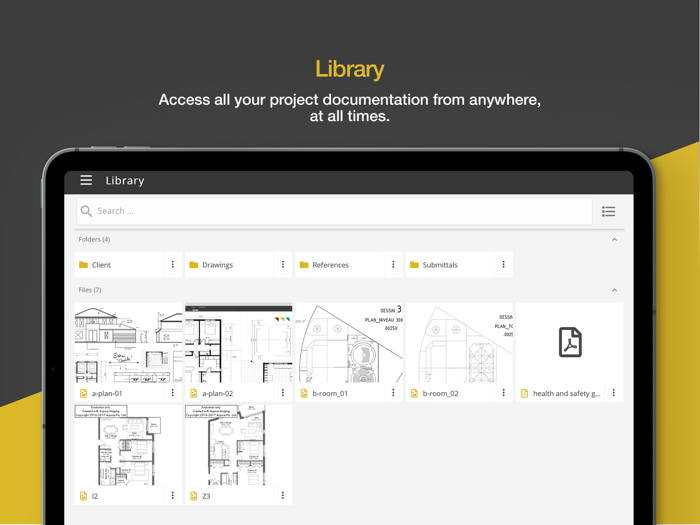Collapse the Files section
Screen dimensions: 700x525
614,290
